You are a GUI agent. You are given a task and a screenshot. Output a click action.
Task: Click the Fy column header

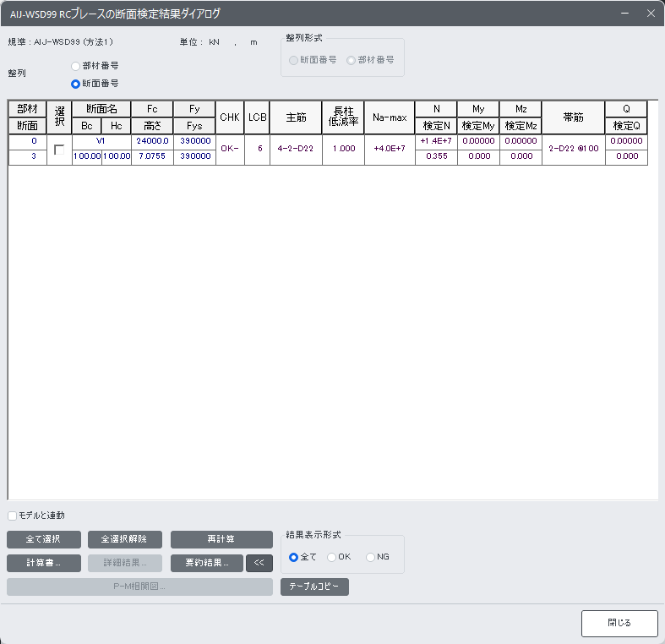point(194,109)
